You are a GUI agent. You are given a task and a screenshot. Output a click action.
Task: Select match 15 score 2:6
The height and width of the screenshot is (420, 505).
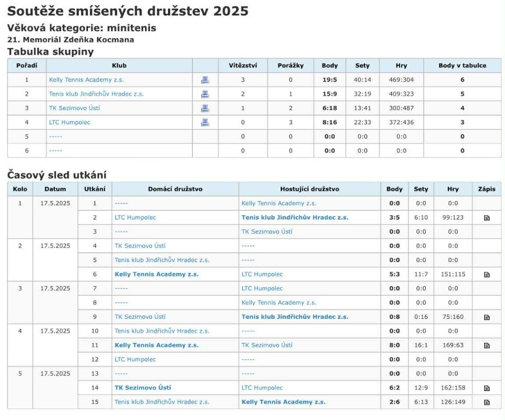click(x=394, y=402)
